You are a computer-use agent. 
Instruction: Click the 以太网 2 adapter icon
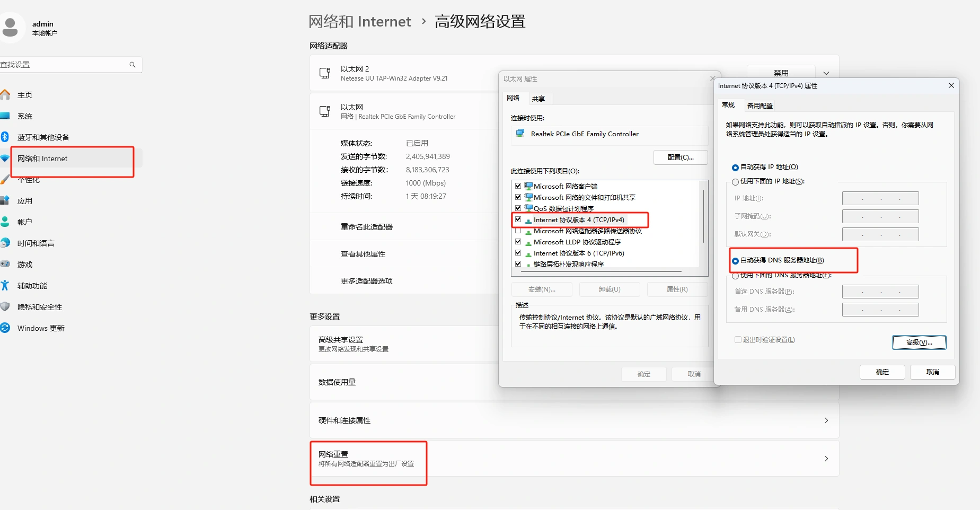pyautogui.click(x=325, y=73)
